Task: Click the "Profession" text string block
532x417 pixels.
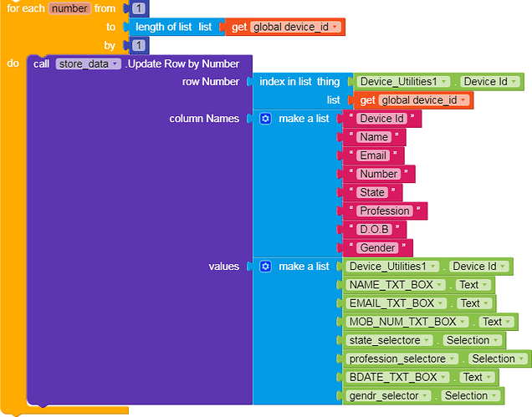Action: click(385, 211)
